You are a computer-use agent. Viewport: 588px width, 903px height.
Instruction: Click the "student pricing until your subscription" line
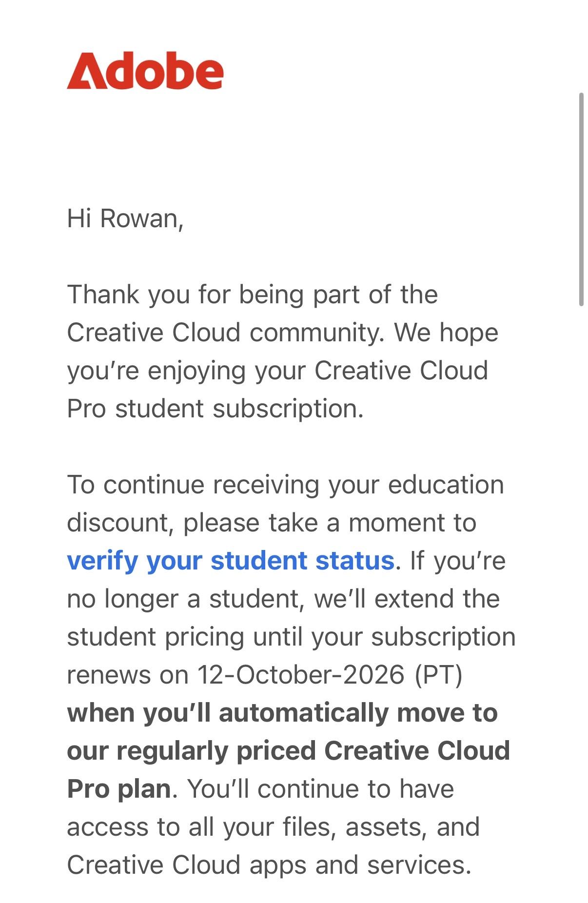[x=291, y=637]
